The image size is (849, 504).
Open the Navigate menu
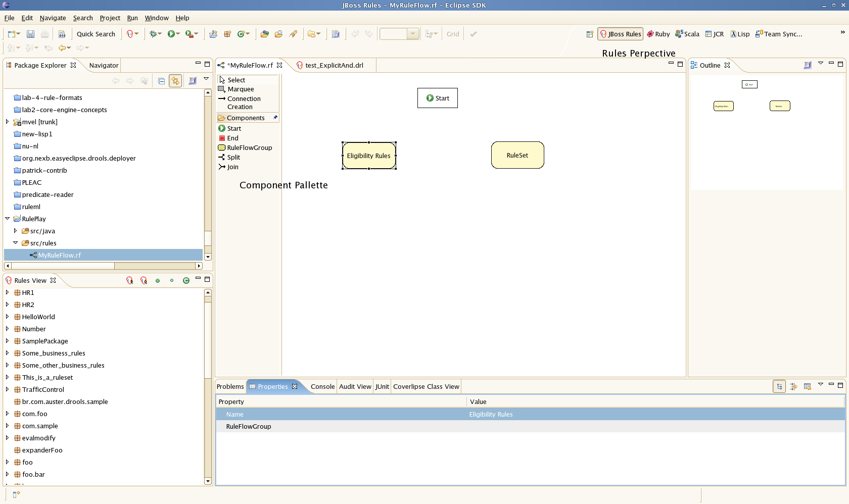(x=53, y=18)
